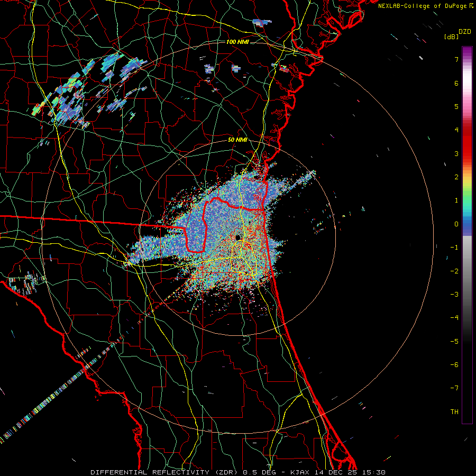Click the red segment of the color bar
Viewport: 476px width, 476px height.
coord(467,143)
